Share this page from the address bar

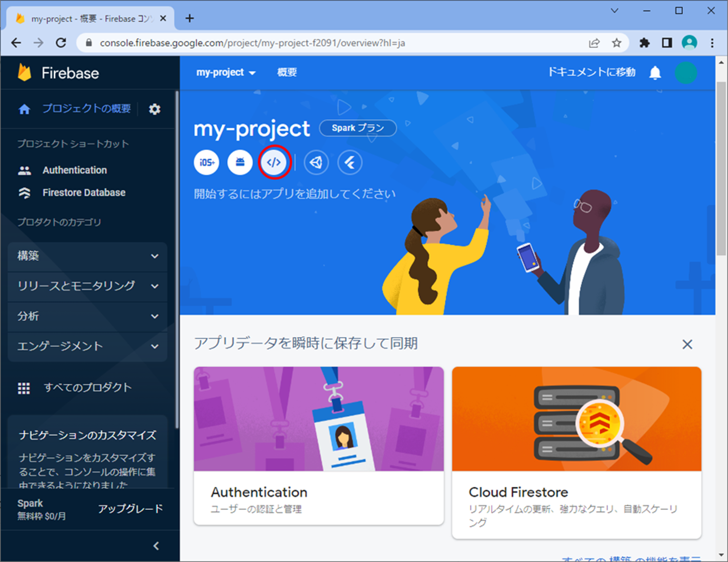pyautogui.click(x=594, y=43)
